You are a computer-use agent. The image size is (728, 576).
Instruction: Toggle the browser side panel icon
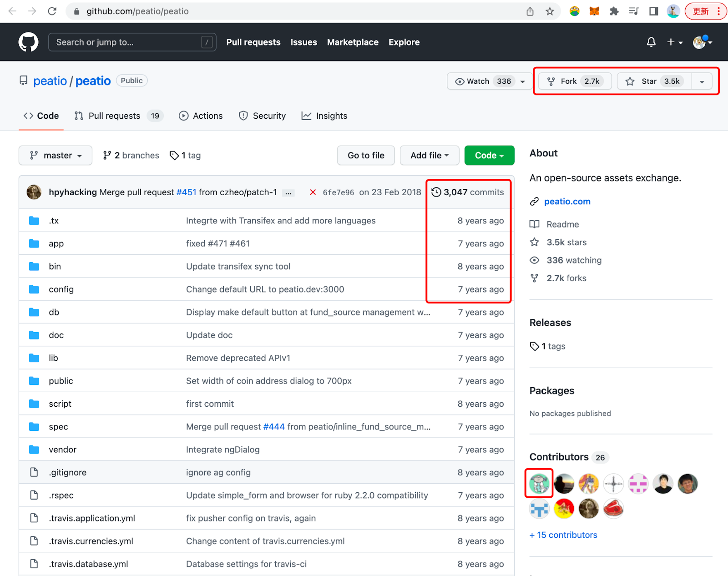(x=653, y=11)
